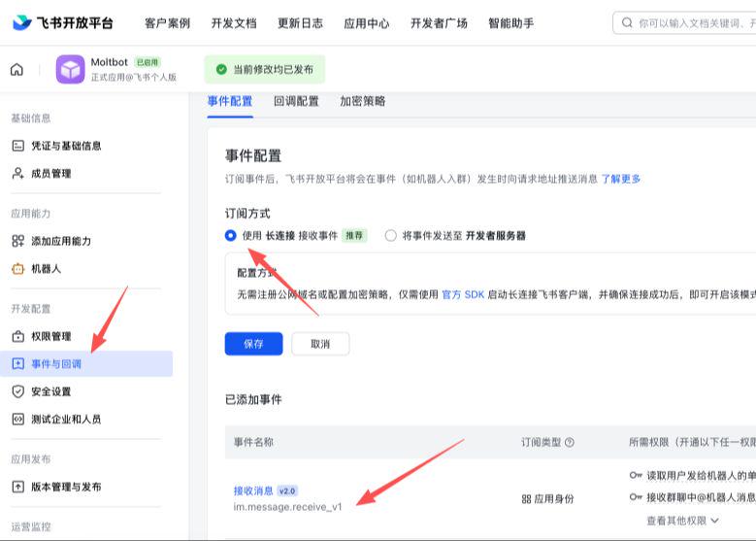Click im.message.receive_v1 event identifier
756x541 pixels.
[287, 507]
